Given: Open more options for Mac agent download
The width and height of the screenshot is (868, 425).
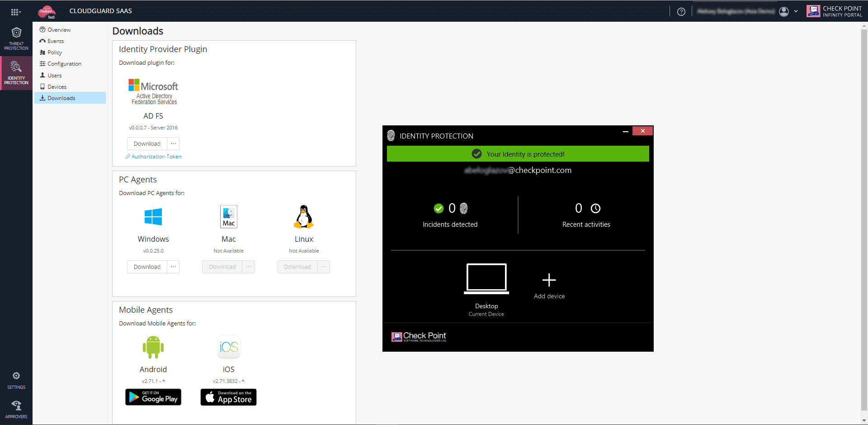Looking at the screenshot, I should point(249,267).
